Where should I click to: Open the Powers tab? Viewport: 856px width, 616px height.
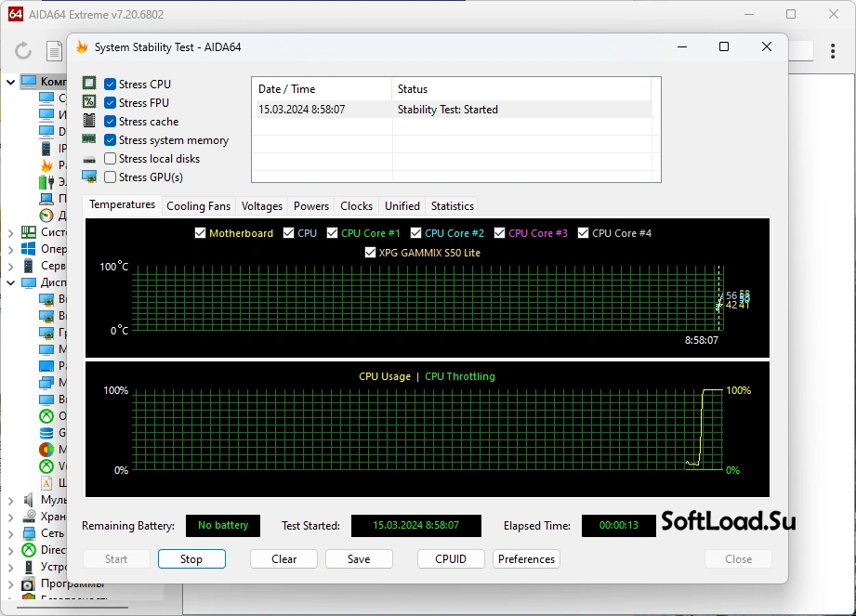point(311,205)
